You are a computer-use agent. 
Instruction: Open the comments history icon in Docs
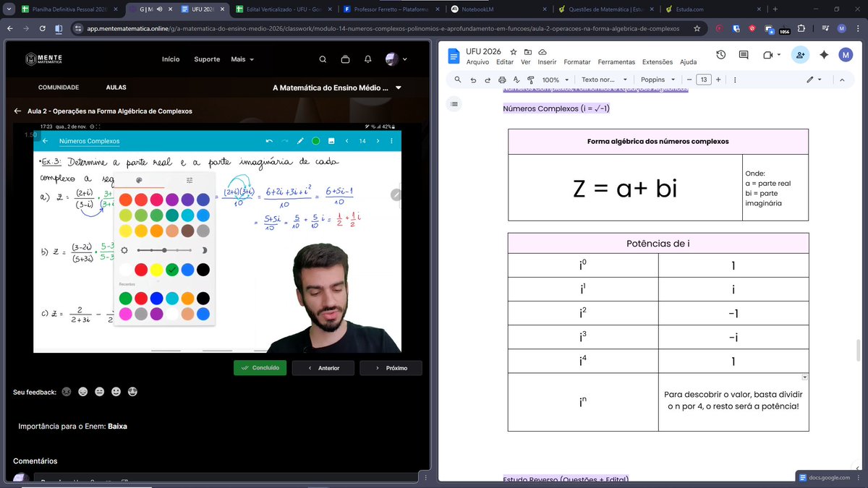point(744,55)
